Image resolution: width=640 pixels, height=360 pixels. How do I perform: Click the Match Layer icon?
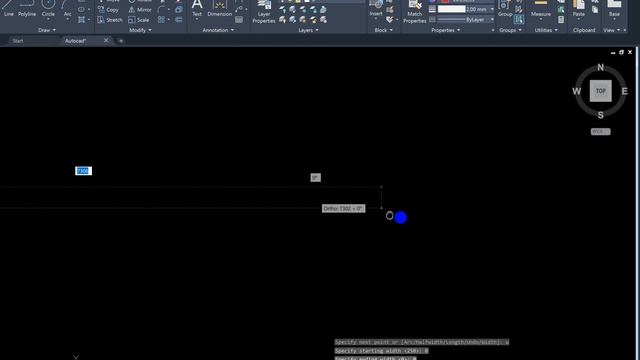[323, 19]
